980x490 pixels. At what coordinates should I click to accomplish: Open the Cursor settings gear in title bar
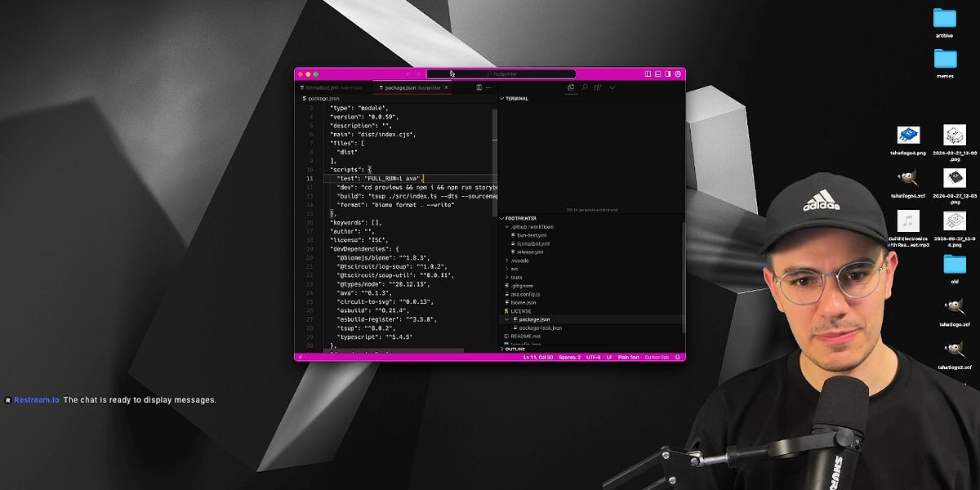pyautogui.click(x=678, y=73)
